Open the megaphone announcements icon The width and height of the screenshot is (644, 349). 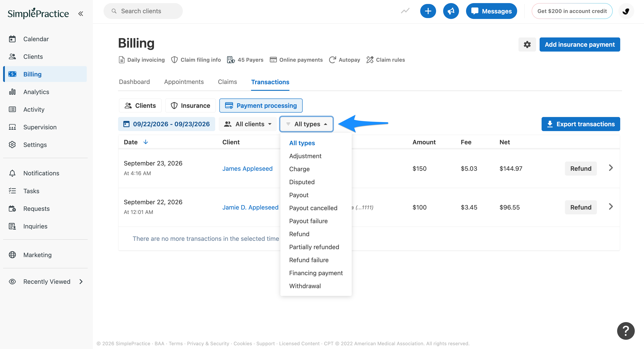pyautogui.click(x=451, y=11)
